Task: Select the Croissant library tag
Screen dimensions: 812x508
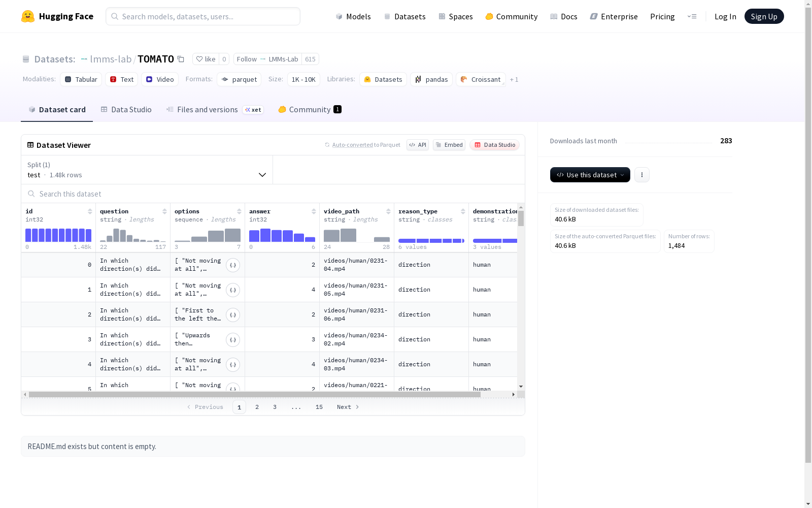Action: [x=481, y=79]
